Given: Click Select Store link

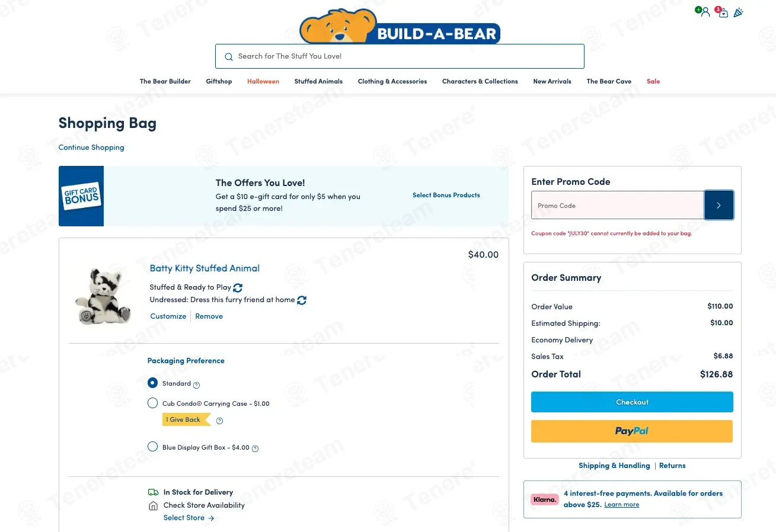Looking at the screenshot, I should (189, 518).
